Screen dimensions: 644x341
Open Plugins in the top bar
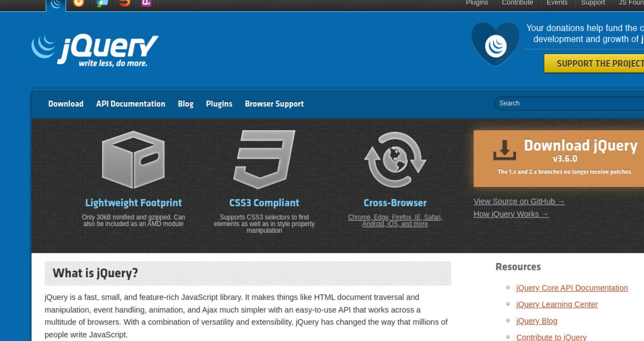pos(477,3)
